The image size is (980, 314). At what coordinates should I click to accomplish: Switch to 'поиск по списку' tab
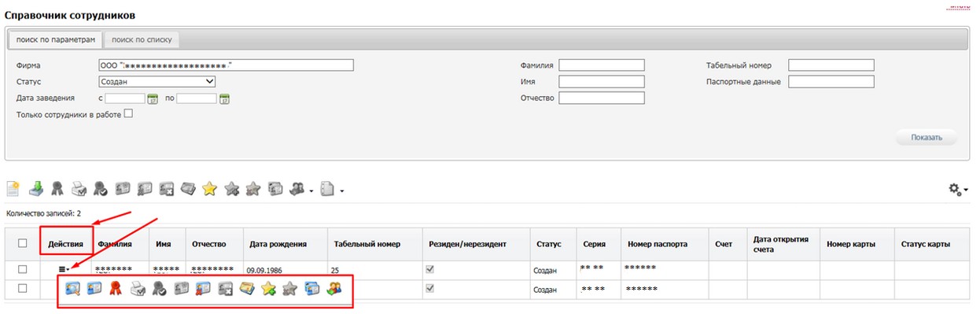[x=142, y=39]
